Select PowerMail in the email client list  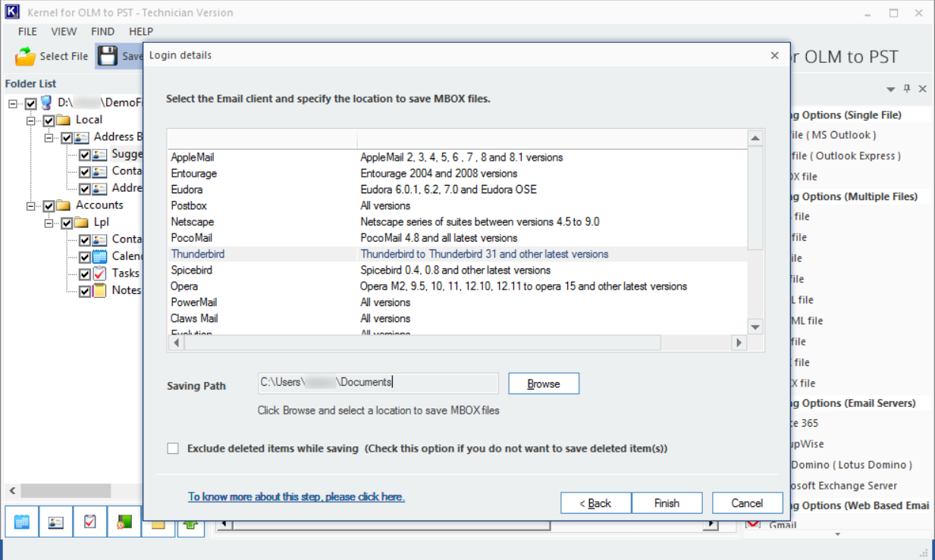(x=457, y=302)
